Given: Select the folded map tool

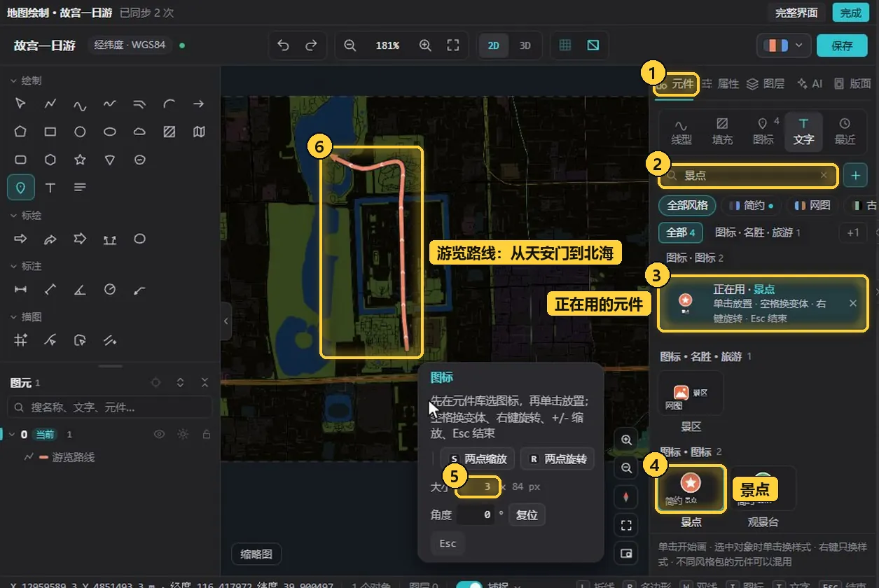Looking at the screenshot, I should (x=199, y=132).
